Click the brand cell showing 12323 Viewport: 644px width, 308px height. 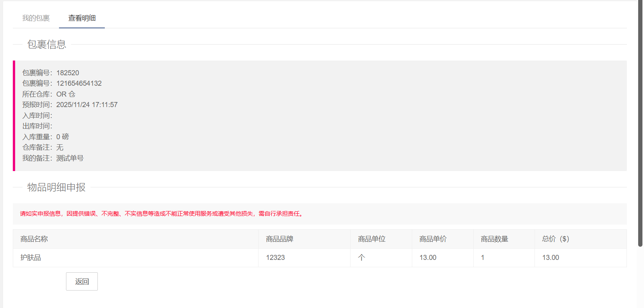click(x=275, y=258)
